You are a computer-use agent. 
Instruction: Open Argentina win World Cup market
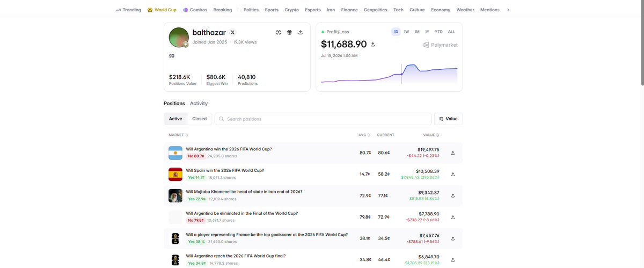click(229, 149)
